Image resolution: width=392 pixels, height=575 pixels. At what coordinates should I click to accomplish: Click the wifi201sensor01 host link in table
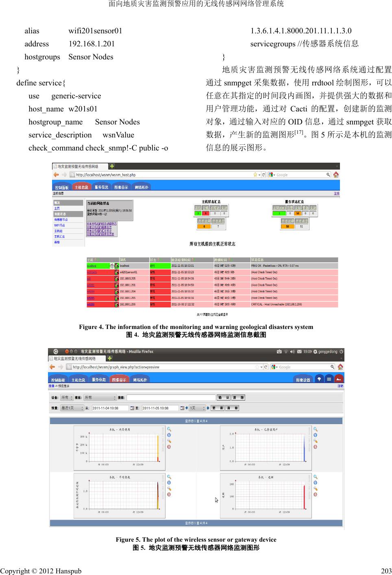point(92,272)
